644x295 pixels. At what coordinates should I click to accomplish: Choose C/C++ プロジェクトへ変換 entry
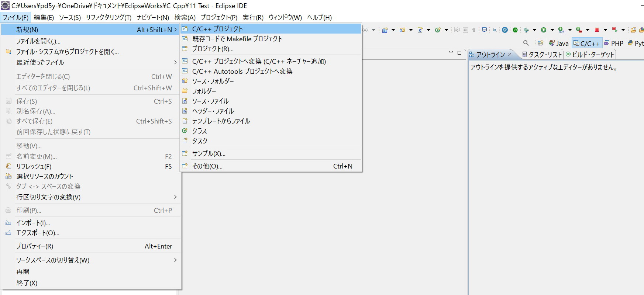[271, 61]
